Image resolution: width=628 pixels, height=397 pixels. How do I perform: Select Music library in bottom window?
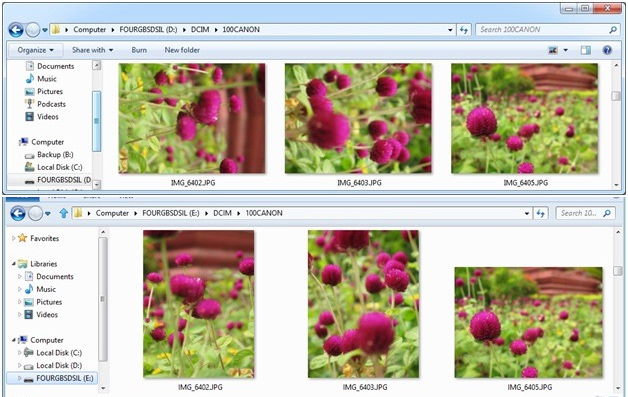coord(40,289)
